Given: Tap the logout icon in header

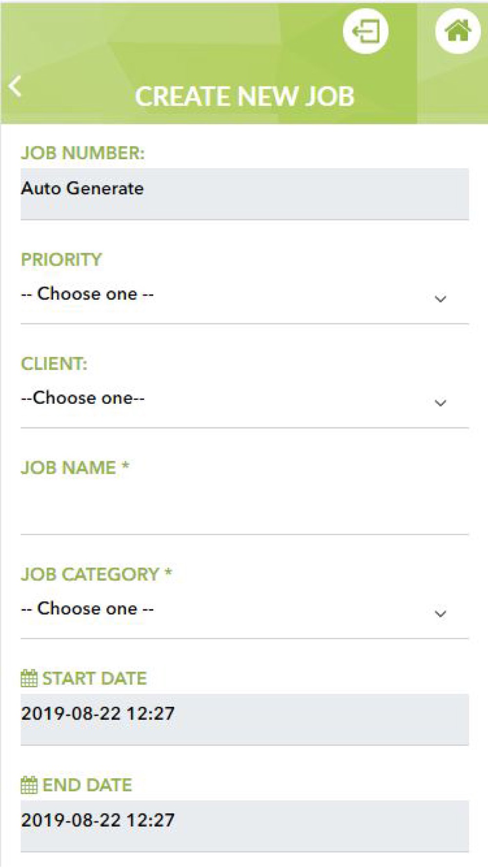Looking at the screenshot, I should coord(366,31).
